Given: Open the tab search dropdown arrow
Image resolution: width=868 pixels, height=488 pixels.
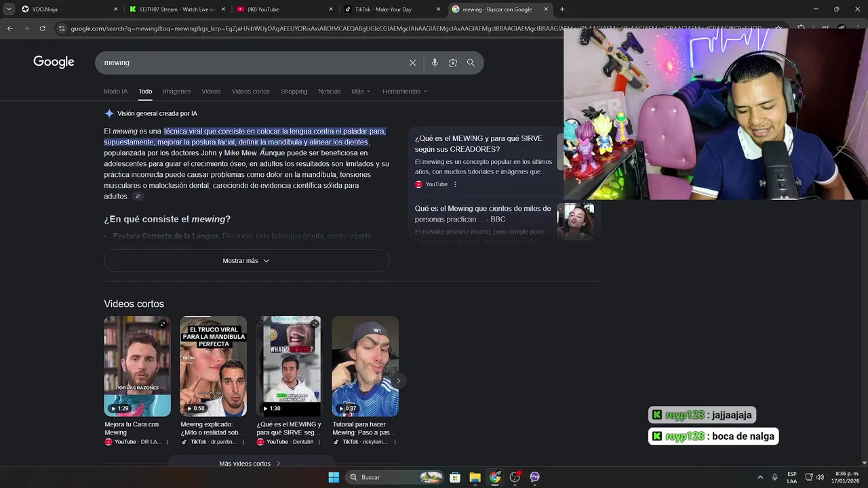Looking at the screenshot, I should [9, 9].
